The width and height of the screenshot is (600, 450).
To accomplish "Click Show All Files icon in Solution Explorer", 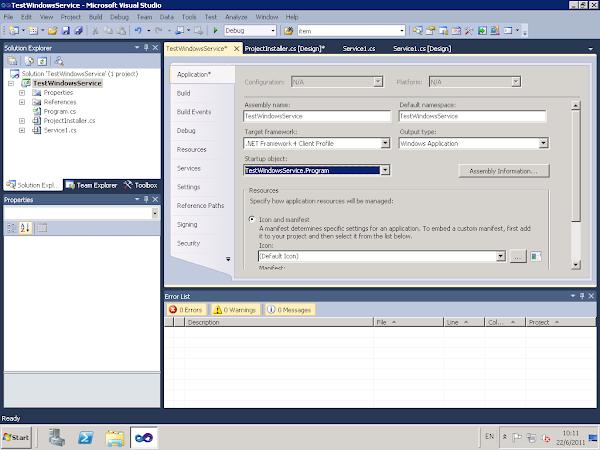I will point(29,61).
